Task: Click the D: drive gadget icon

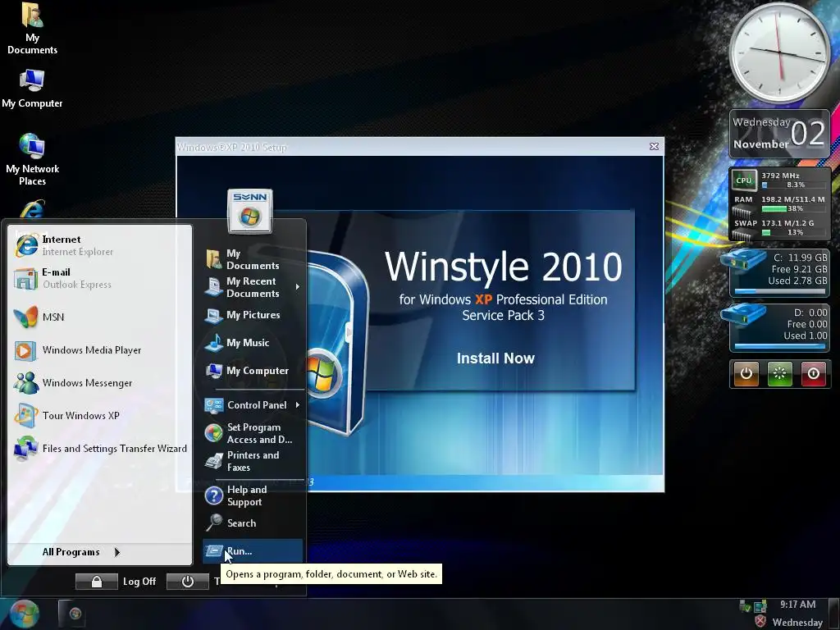Action: [x=743, y=314]
